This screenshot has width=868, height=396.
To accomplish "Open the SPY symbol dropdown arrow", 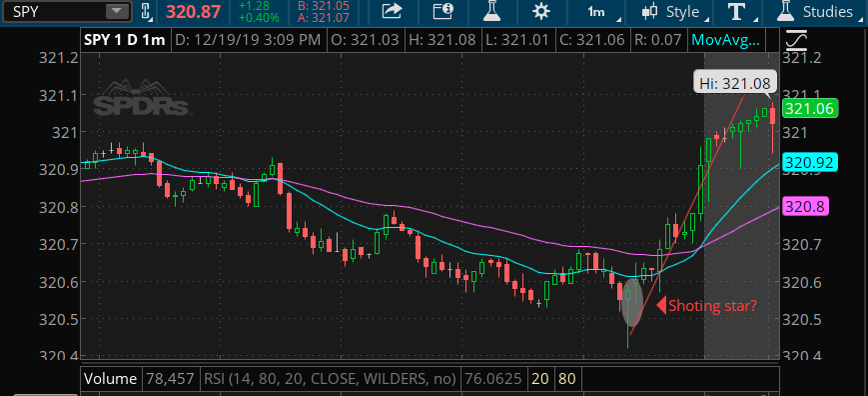I will pos(116,11).
